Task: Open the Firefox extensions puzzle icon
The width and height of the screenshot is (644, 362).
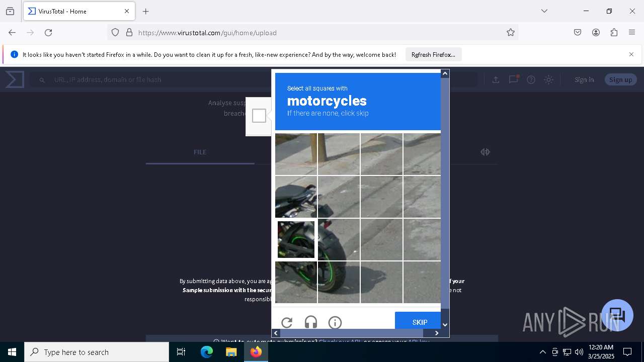Action: [614, 33]
